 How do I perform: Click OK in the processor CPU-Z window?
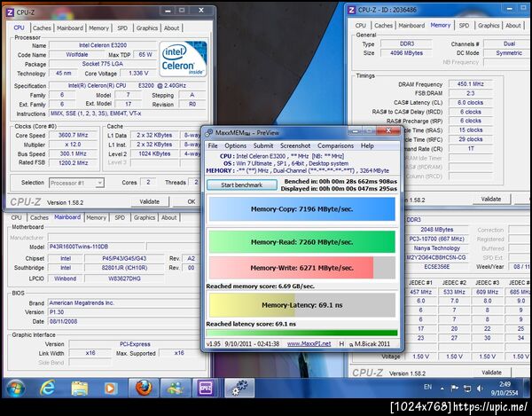pos(192,201)
